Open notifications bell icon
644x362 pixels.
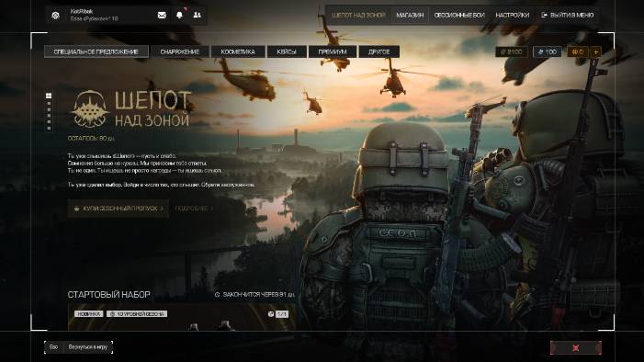(x=179, y=16)
